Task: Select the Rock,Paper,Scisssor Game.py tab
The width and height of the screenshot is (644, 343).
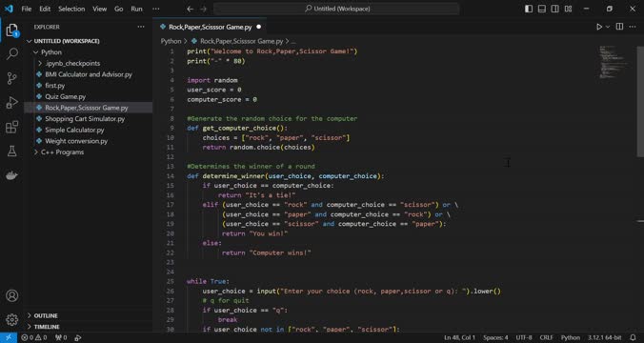Action: (x=211, y=27)
